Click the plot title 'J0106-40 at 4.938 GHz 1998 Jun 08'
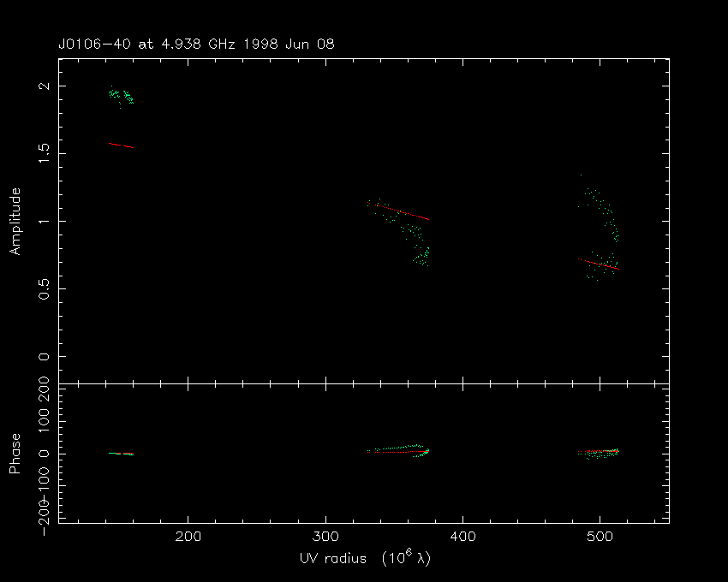Image resolution: width=728 pixels, height=582 pixels. [196, 45]
